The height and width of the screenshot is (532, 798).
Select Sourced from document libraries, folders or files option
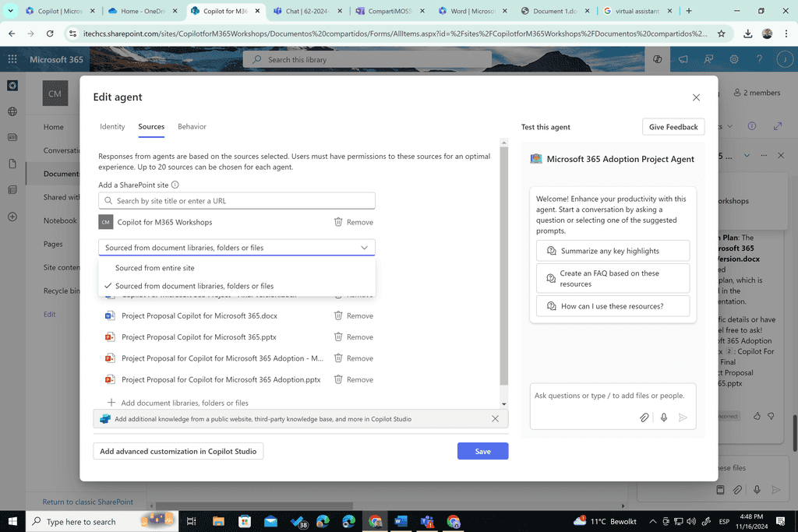194,286
